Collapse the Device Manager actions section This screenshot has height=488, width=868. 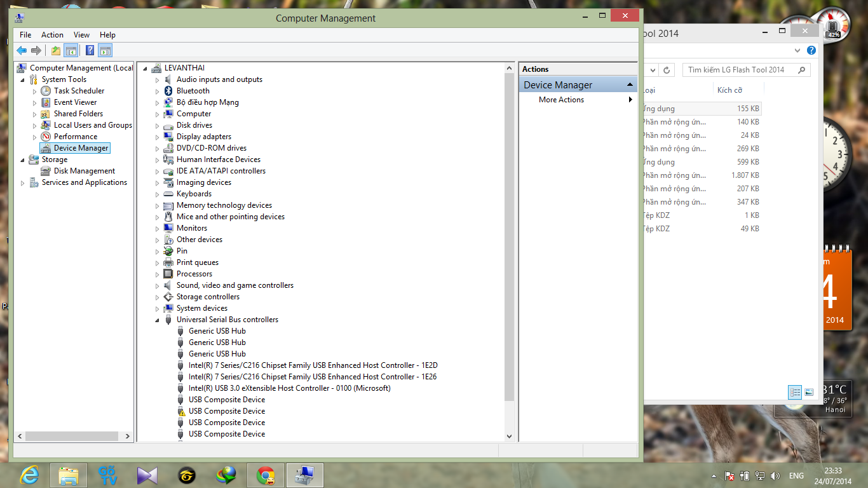tap(630, 85)
